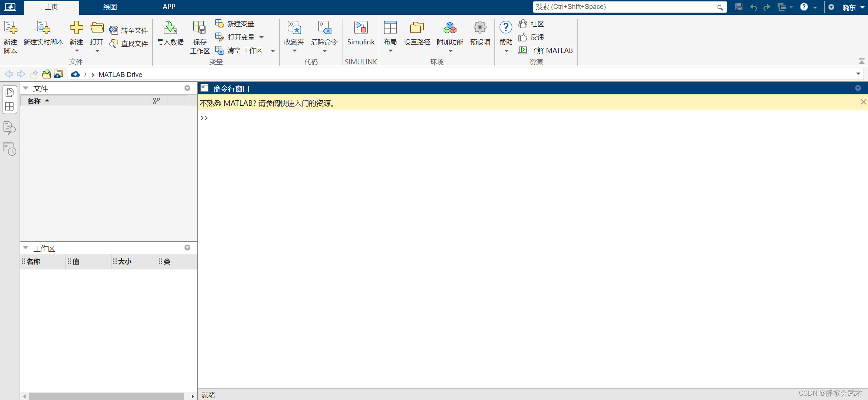The image size is (868, 400).
Task: Click the 帮助 help question mark icon
Action: 506,27
